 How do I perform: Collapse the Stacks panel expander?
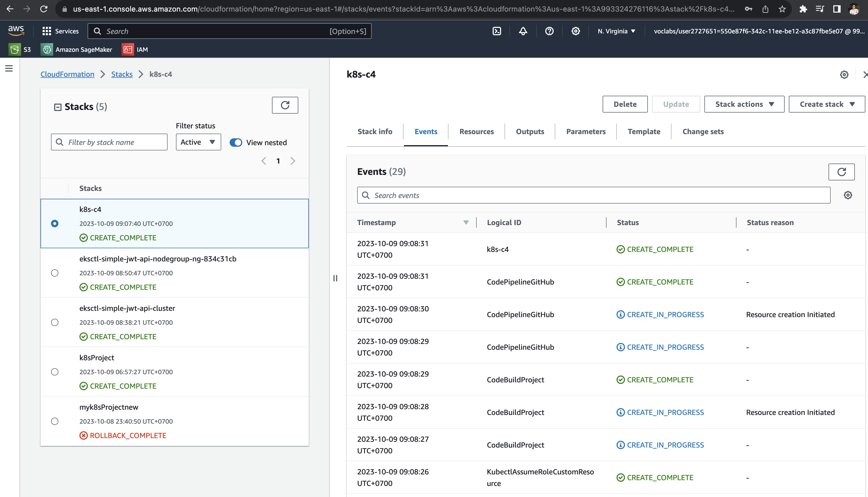click(x=58, y=107)
